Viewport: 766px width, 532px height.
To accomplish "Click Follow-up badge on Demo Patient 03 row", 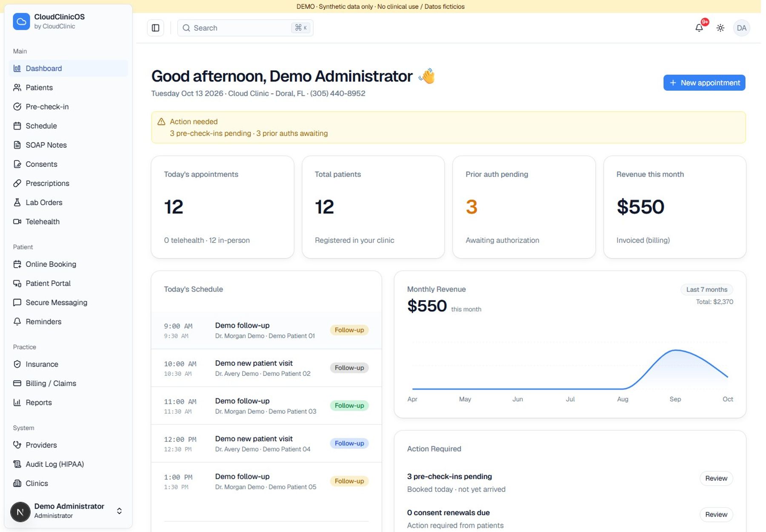I will click(349, 406).
